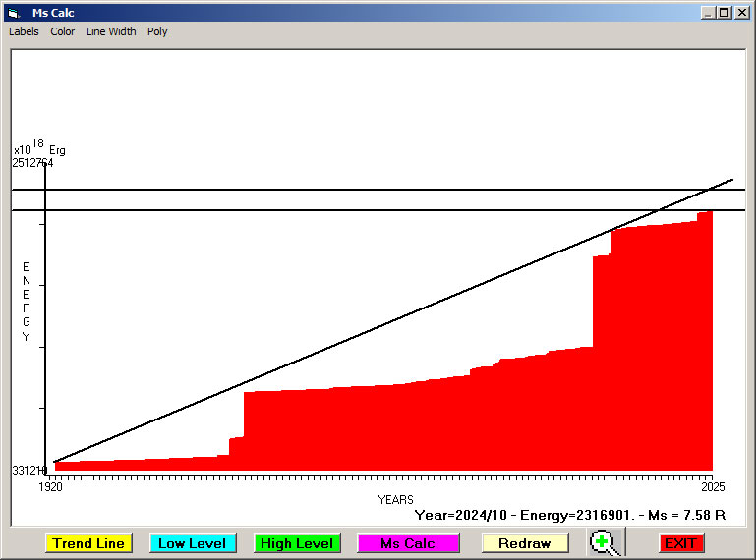756x560 pixels.
Task: Click the Ms Calc title bar app icon
Action: point(13,13)
